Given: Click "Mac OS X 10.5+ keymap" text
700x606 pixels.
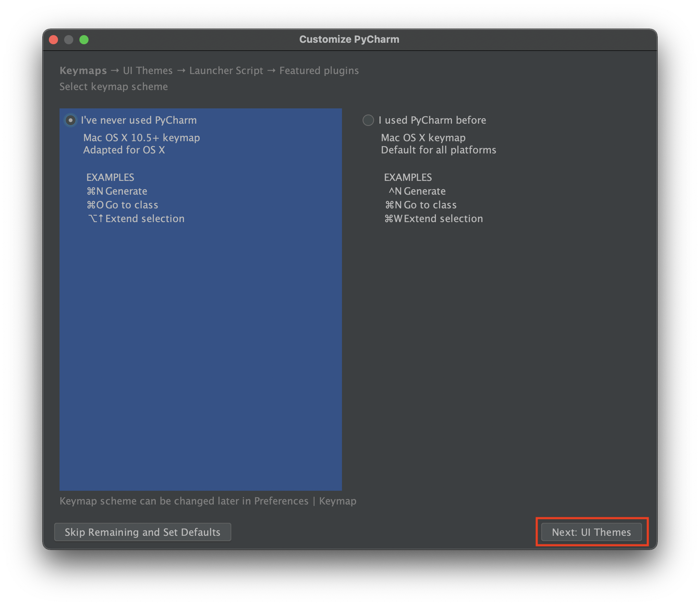Looking at the screenshot, I should (142, 137).
